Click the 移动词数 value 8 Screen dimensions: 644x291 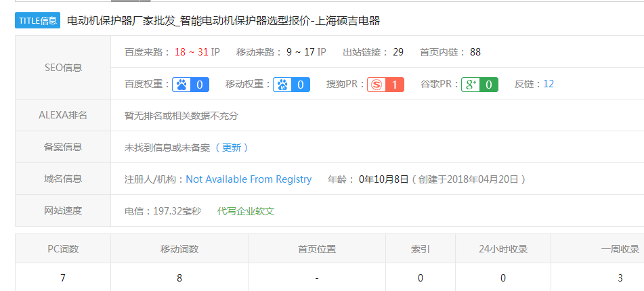(179, 278)
